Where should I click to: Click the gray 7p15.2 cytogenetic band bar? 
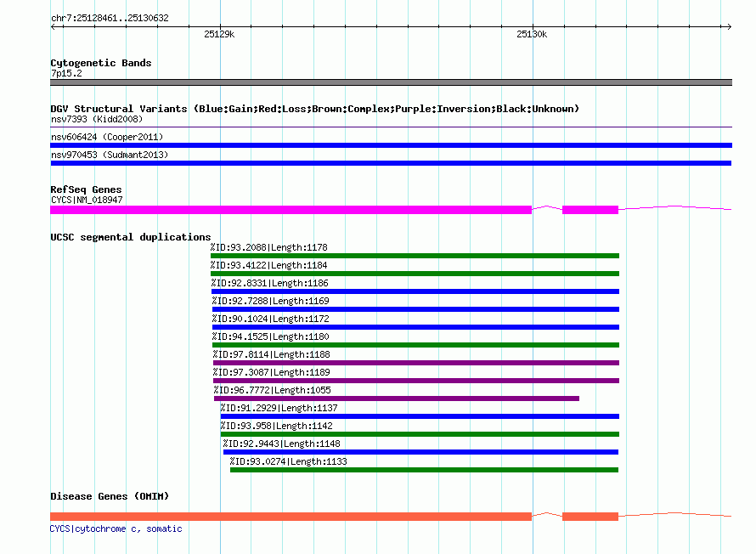391,82
